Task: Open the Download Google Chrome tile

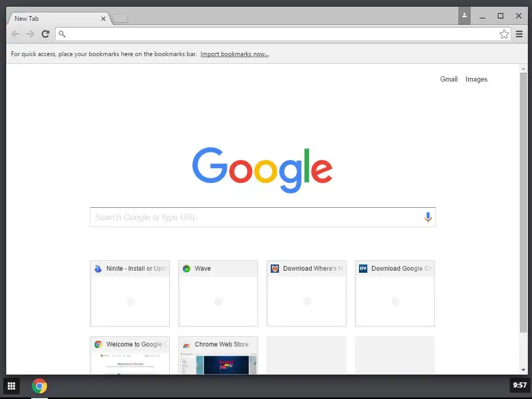Action: tap(395, 294)
